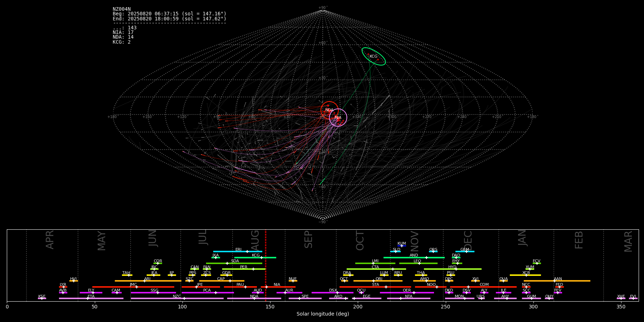Click the CTA shower bar in timeline

pos(376,269)
